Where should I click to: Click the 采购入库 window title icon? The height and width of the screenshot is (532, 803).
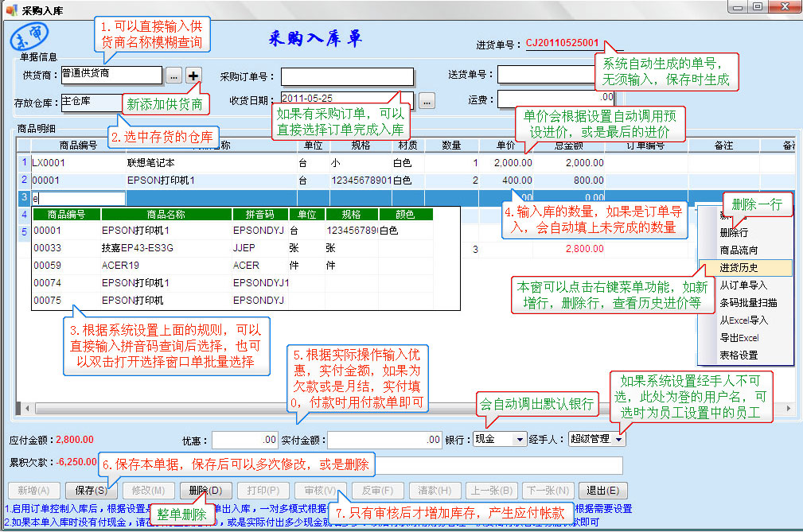tap(10, 8)
